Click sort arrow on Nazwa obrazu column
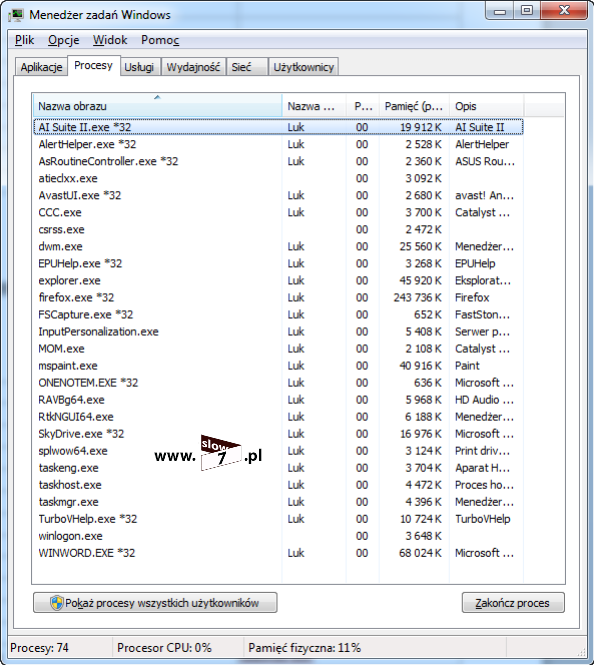The height and width of the screenshot is (665, 594). coord(157,97)
